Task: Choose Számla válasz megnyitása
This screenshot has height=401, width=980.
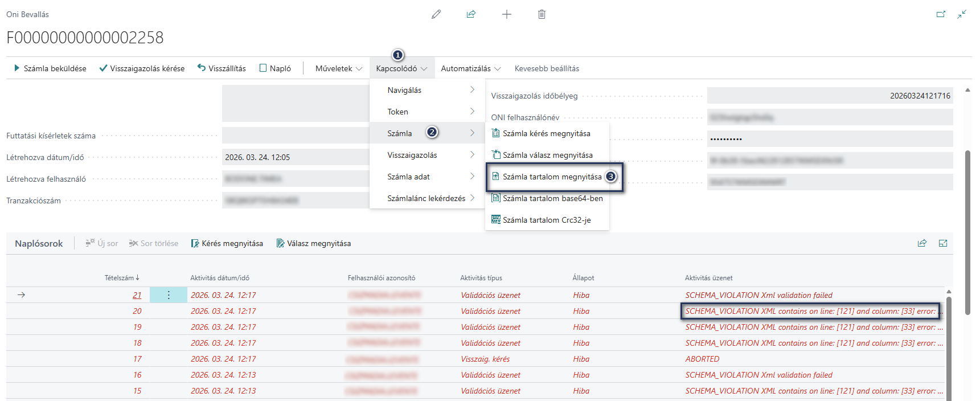Action: [547, 155]
